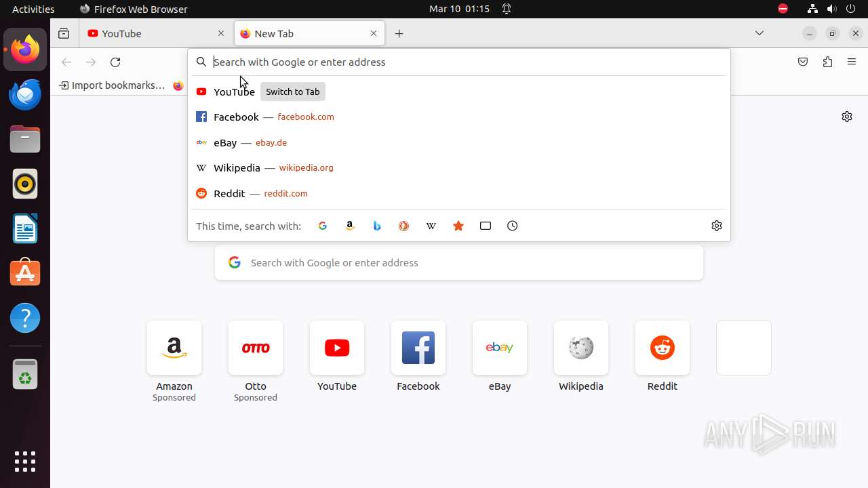Switch to the YouTube tab
868x488 pixels.
coord(156,33)
